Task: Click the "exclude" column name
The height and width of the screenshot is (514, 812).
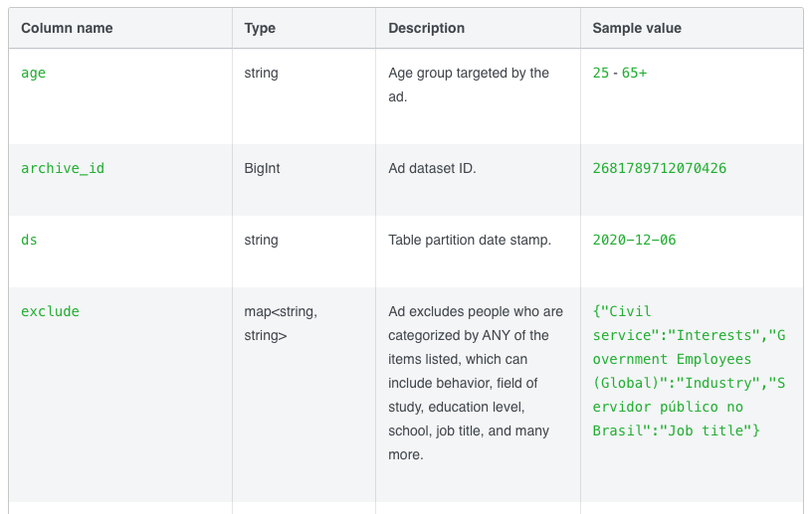Action: click(50, 311)
